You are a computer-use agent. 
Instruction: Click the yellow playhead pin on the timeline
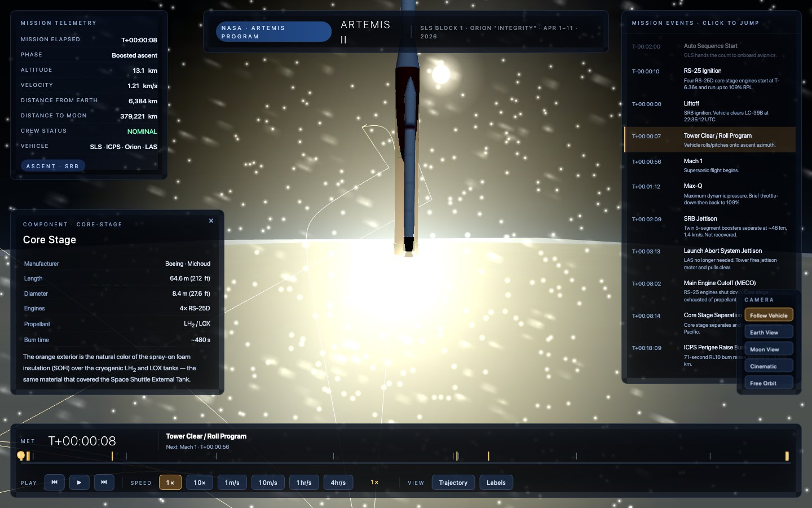point(21,456)
